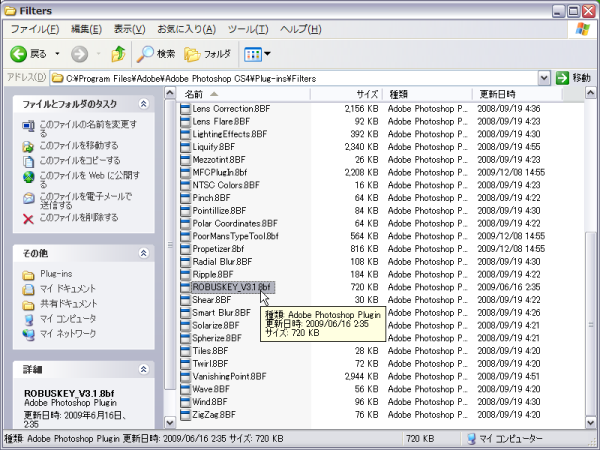Open マイ ドキュメント in sidebar
The image size is (600, 450).
point(68,289)
